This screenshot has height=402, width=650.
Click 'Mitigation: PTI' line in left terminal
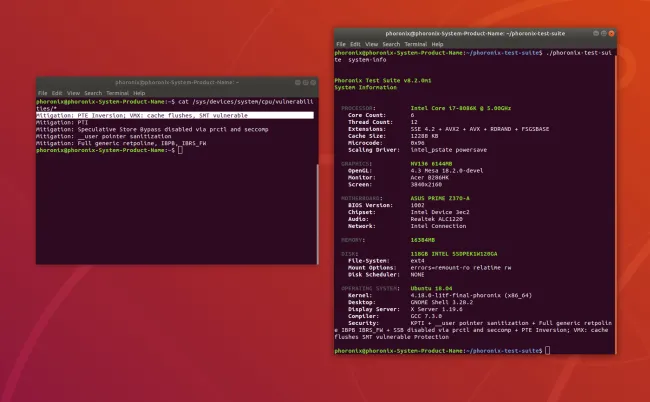pos(62,123)
